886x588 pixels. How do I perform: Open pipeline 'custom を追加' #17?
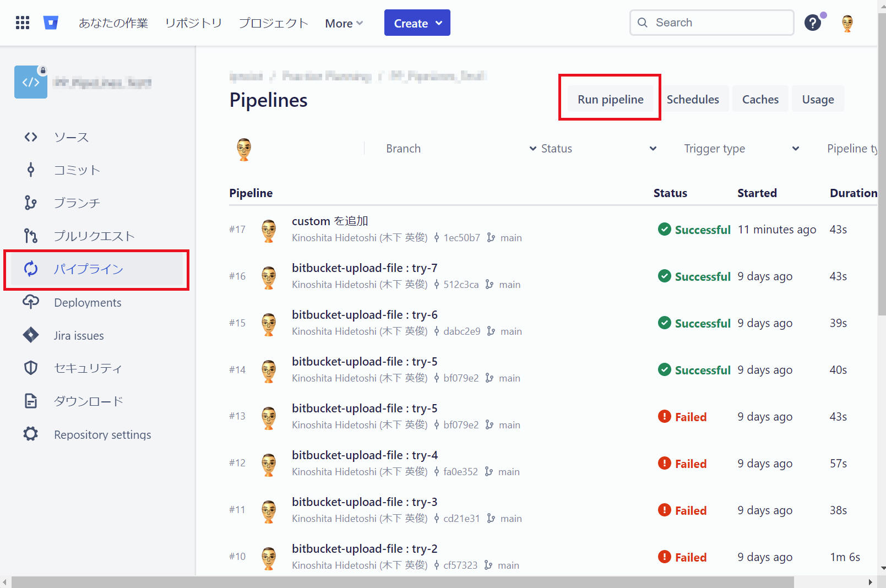(329, 221)
